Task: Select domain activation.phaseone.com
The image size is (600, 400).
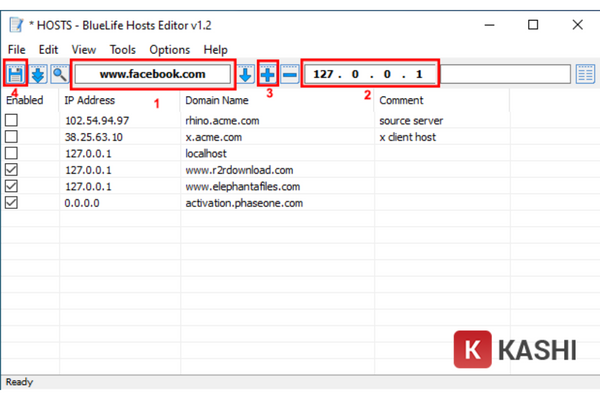Action: [x=244, y=203]
